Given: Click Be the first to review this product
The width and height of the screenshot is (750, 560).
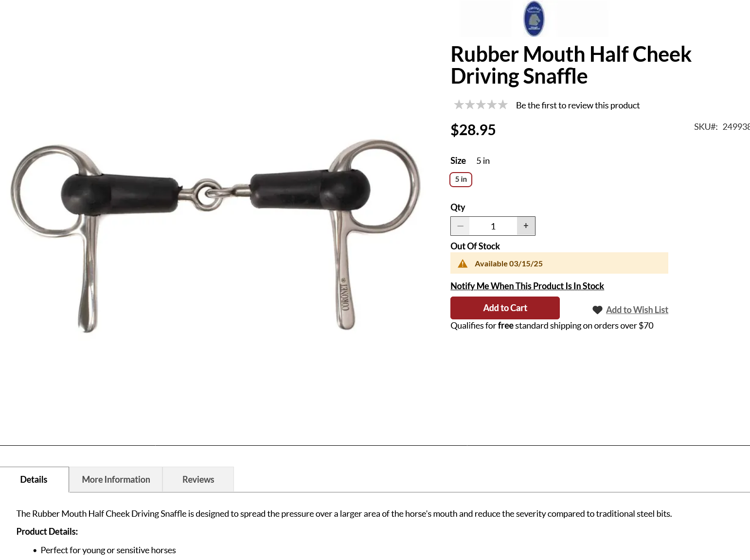Looking at the screenshot, I should pyautogui.click(x=578, y=105).
